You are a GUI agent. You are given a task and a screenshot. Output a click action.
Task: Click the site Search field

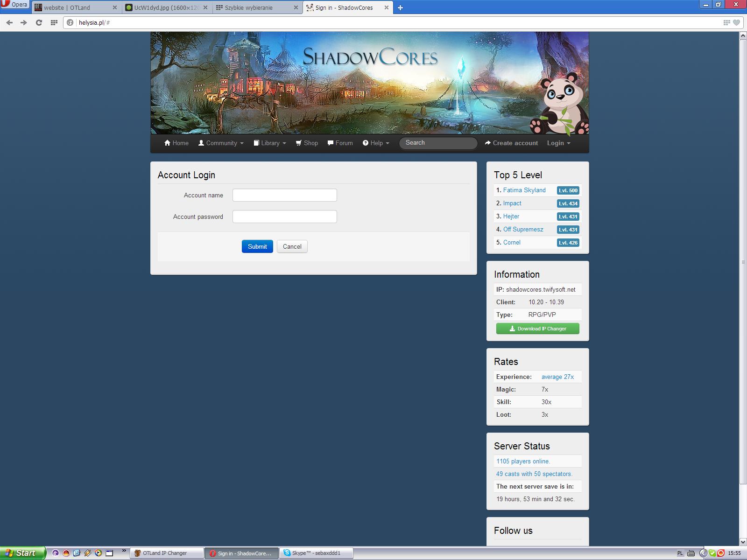[x=438, y=143]
